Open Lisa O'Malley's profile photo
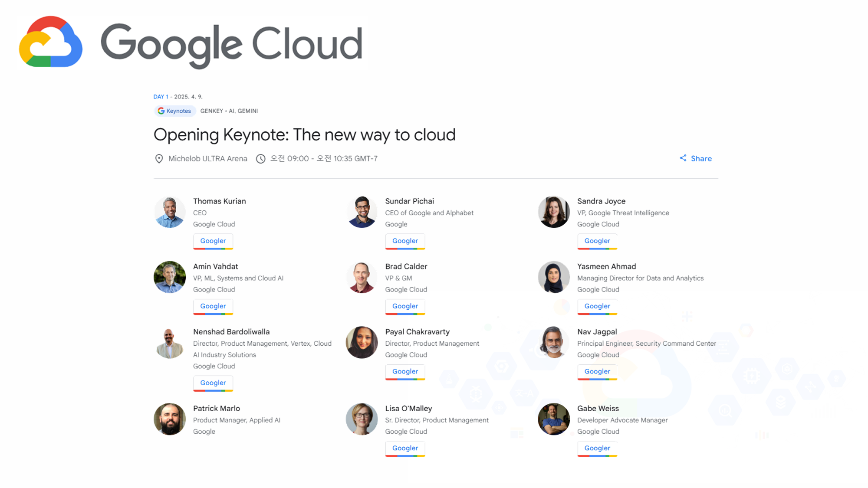The height and width of the screenshot is (488, 868). pos(362,419)
